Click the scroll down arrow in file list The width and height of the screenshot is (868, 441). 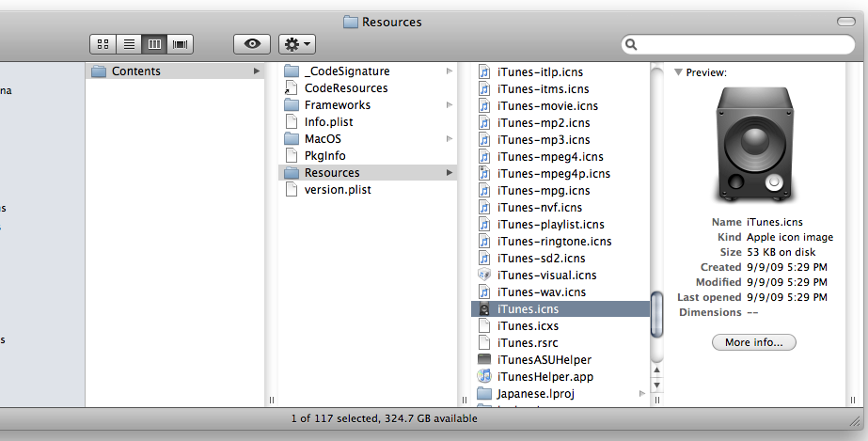pyautogui.click(x=656, y=385)
